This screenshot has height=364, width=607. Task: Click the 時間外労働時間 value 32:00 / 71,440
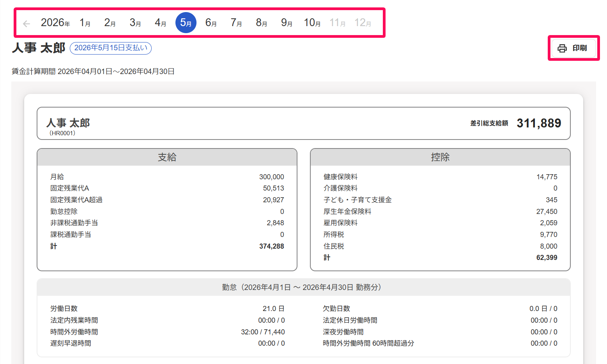click(x=263, y=332)
